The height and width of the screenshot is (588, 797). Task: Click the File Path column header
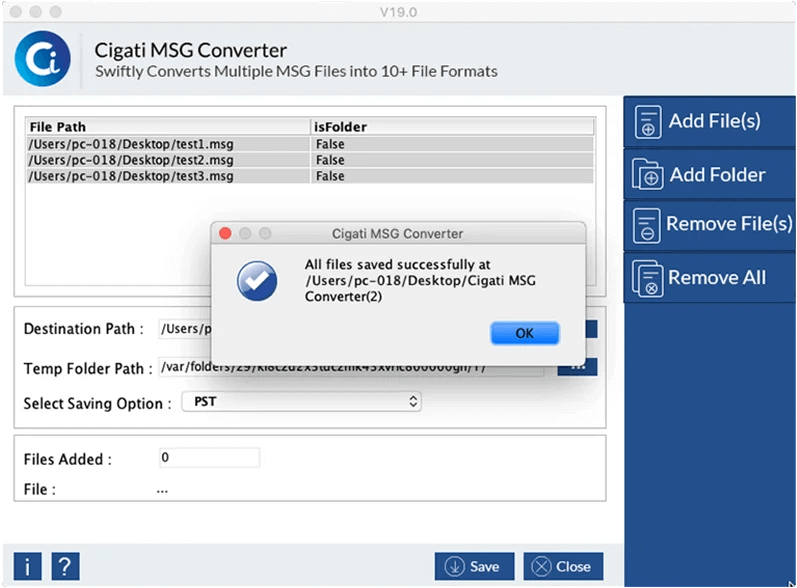coord(168,127)
